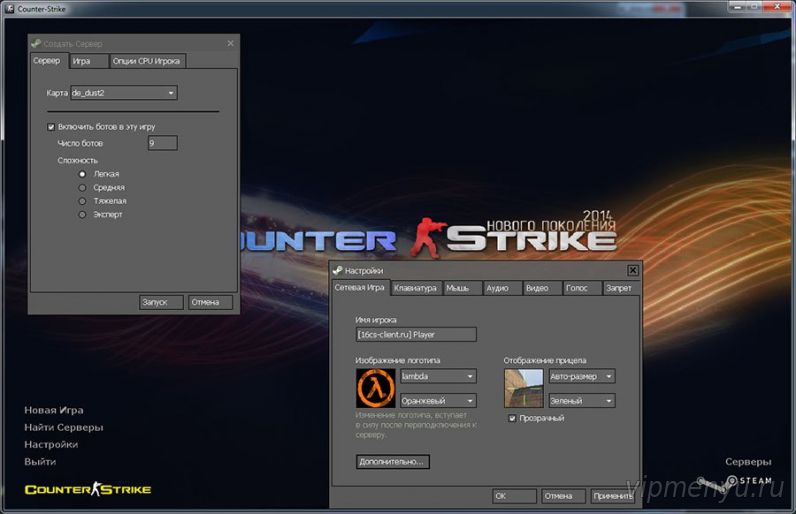Image resolution: width=796 pixels, height=514 pixels.
Task: Close the Создать Сервер dialog
Action: [230, 44]
